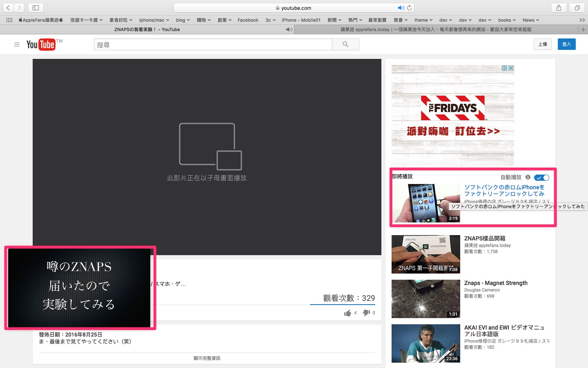This screenshot has width=588, height=368.
Task: Open the Top Sites grid icon in favorites bar
Action: coord(9,20)
